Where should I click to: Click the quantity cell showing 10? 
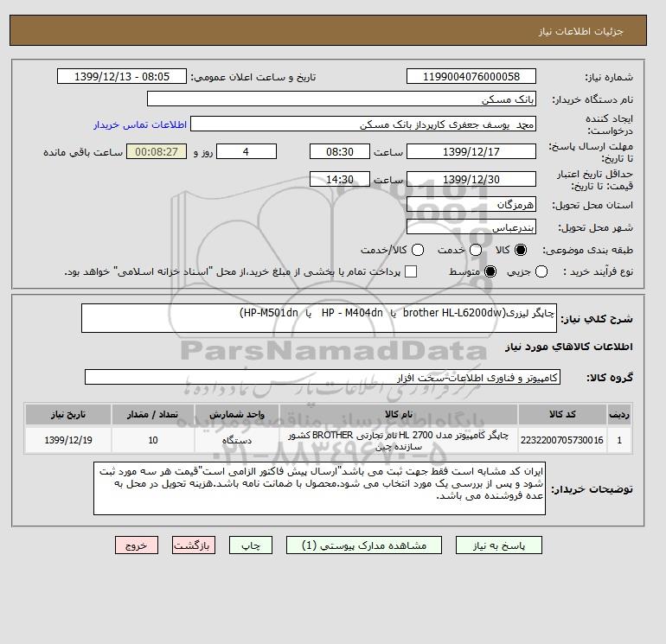click(x=153, y=440)
